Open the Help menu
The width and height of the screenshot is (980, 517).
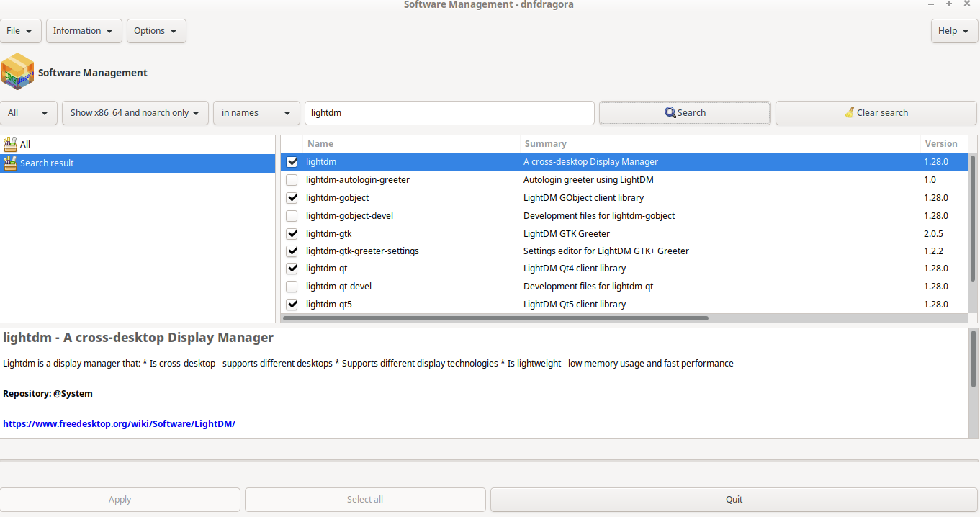[955, 31]
